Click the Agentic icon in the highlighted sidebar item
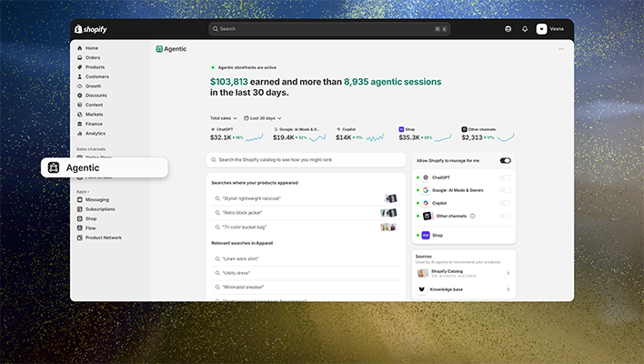 (x=54, y=167)
